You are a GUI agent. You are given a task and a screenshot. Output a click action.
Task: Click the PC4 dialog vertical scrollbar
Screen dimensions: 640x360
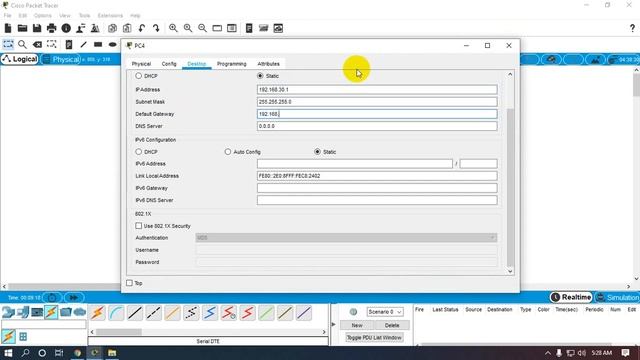tap(510, 187)
